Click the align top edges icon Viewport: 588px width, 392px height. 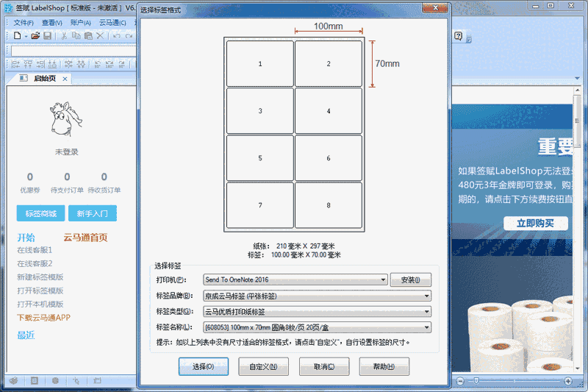pos(28,64)
